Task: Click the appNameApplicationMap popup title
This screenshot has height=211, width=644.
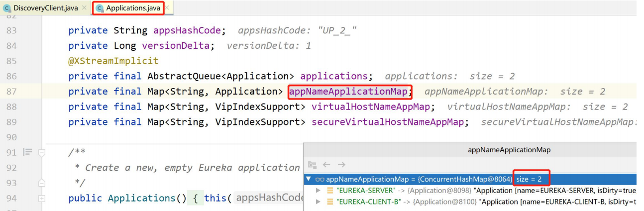Action: coord(509,150)
